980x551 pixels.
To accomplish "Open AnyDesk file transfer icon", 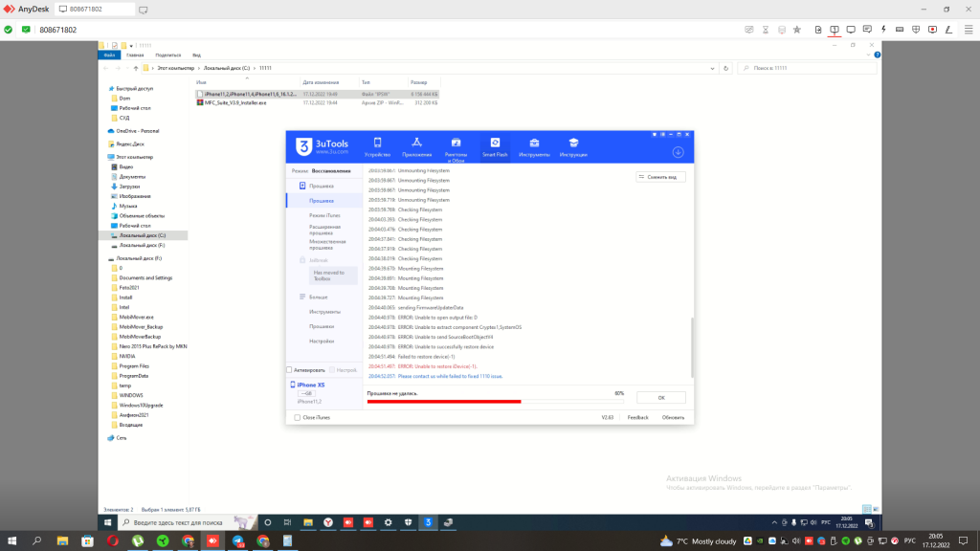I will click(x=818, y=30).
